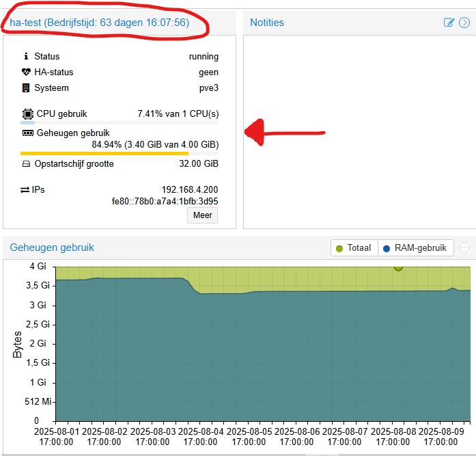Click the 2025-08-09 17:00:00 axis label
476x456 pixels.
[x=440, y=437]
